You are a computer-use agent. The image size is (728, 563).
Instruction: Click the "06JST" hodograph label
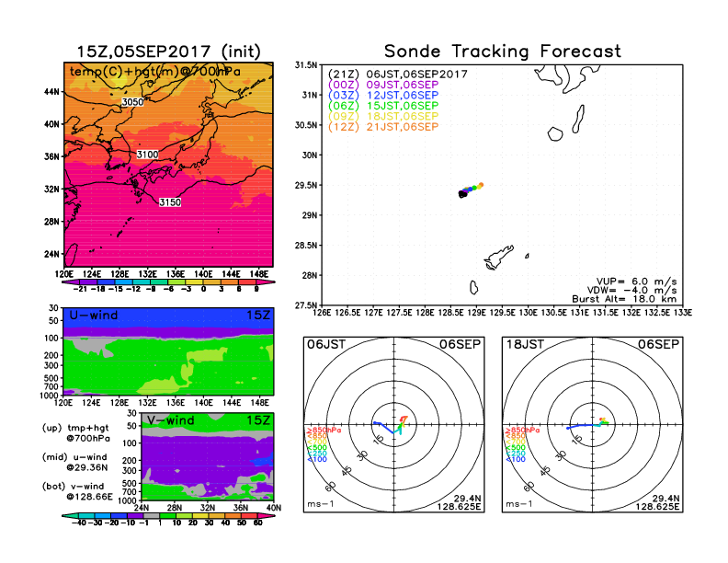(326, 344)
